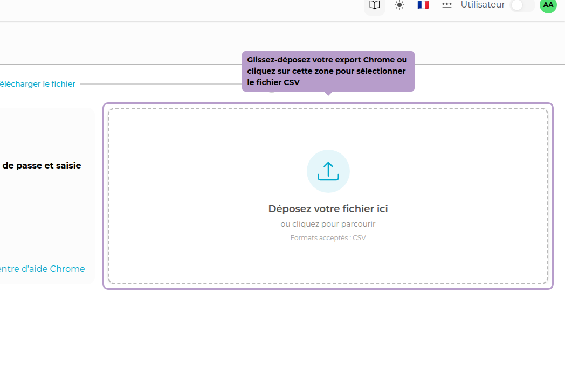Click the CSV file drop zone
565x392 pixels.
tap(328, 197)
